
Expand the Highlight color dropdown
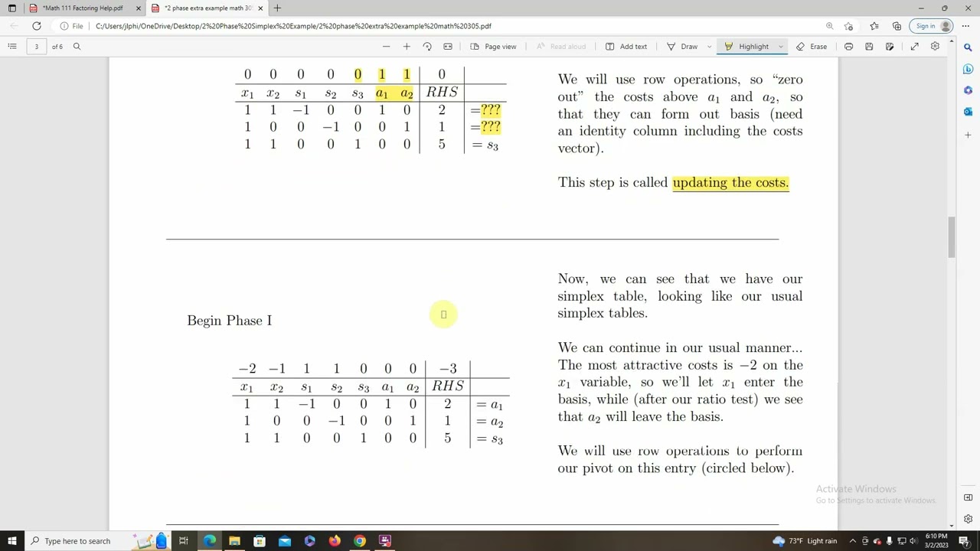click(x=780, y=47)
